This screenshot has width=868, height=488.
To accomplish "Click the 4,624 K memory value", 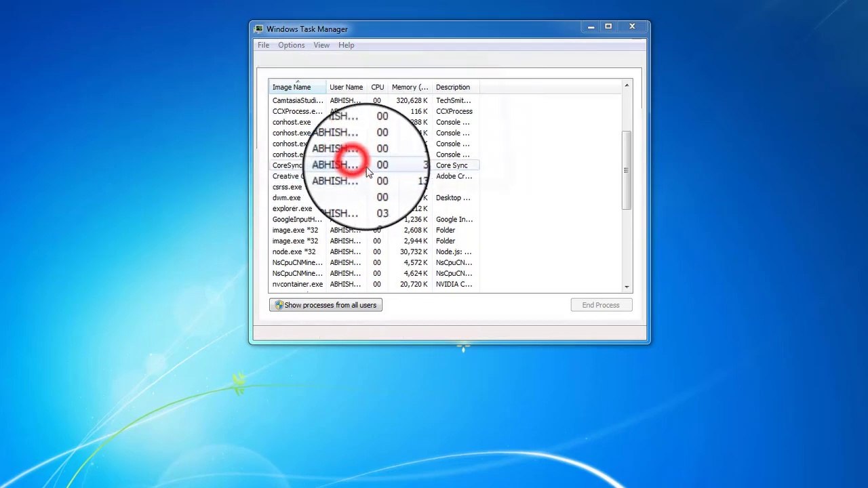I will pos(415,274).
